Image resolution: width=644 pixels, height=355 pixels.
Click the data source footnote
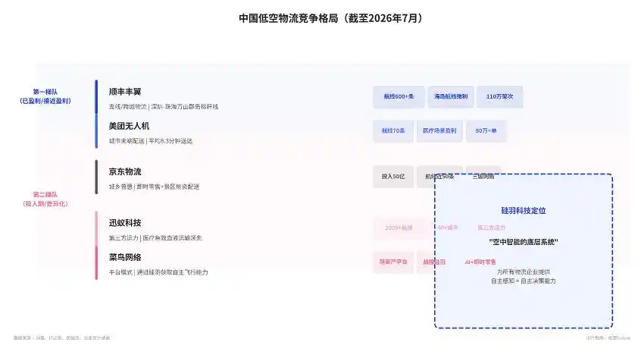point(61,338)
